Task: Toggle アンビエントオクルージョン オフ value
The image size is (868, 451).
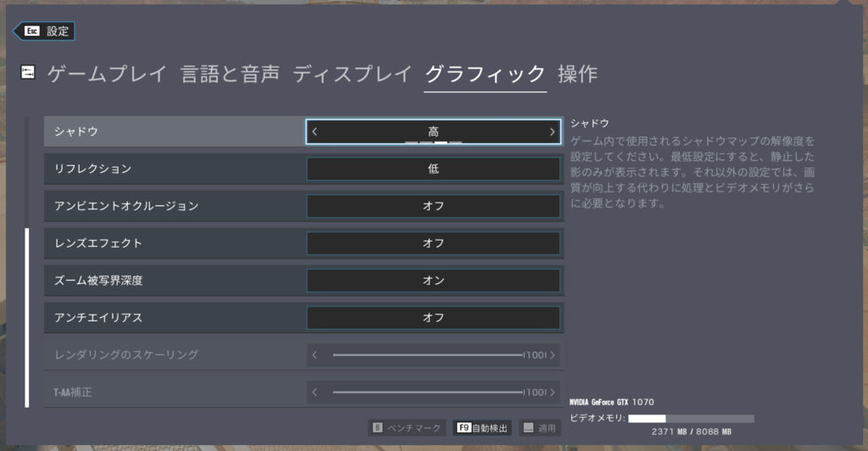Action: pyautogui.click(x=433, y=206)
